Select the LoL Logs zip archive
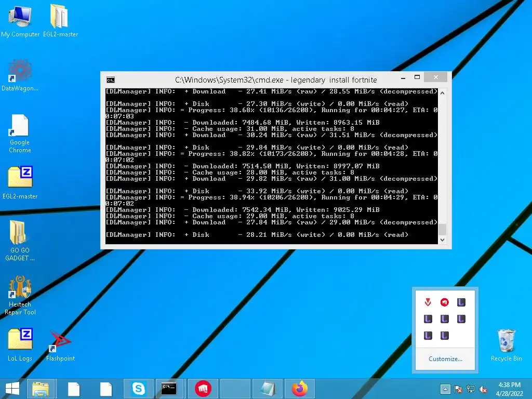The image size is (532, 399). pyautogui.click(x=20, y=344)
